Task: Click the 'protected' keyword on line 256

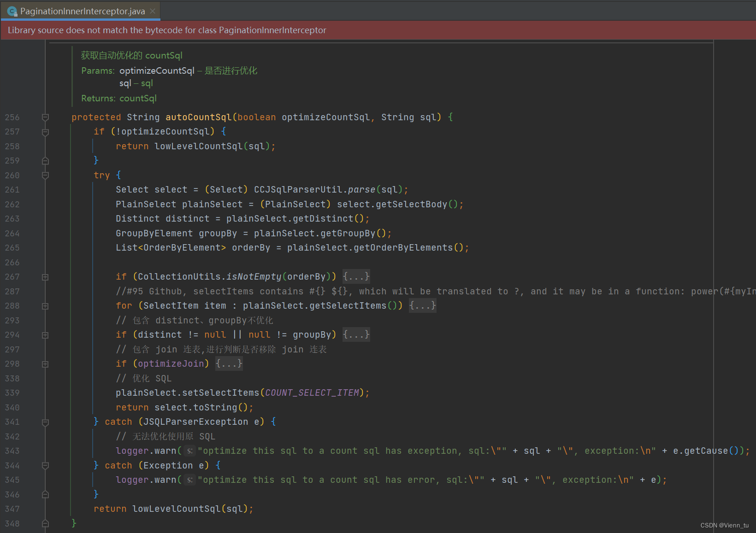Action: click(96, 117)
